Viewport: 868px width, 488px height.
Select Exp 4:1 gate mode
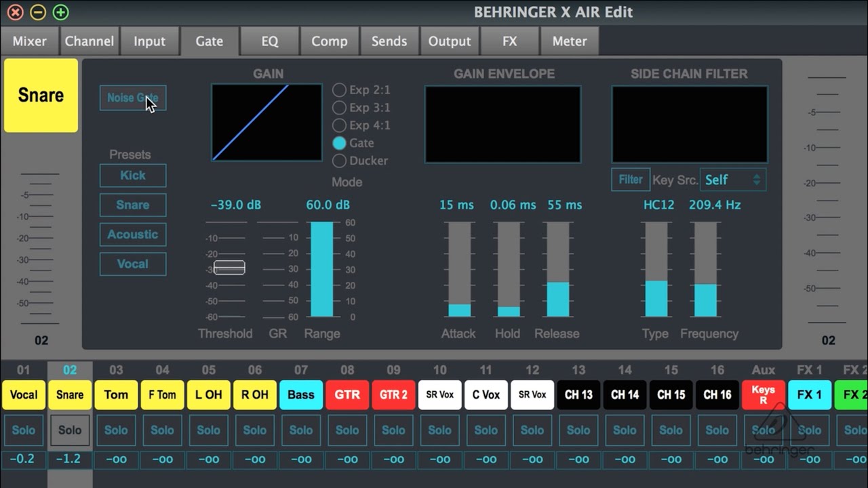point(339,125)
